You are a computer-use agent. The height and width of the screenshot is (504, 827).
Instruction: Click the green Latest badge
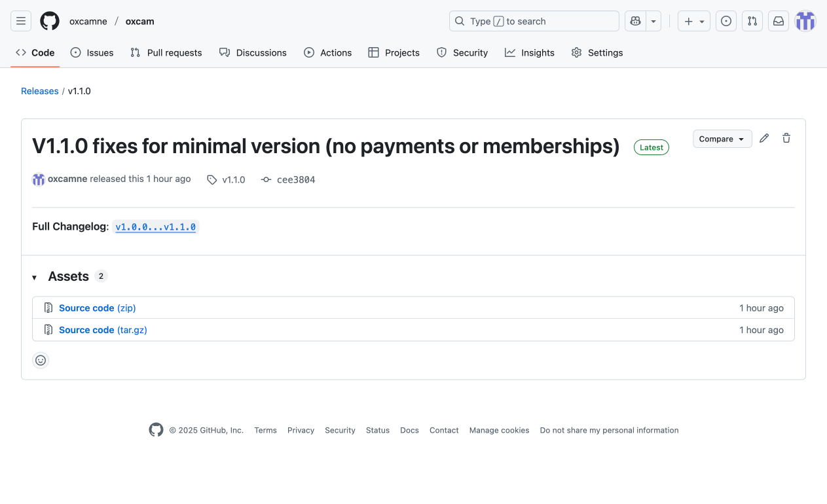point(652,147)
